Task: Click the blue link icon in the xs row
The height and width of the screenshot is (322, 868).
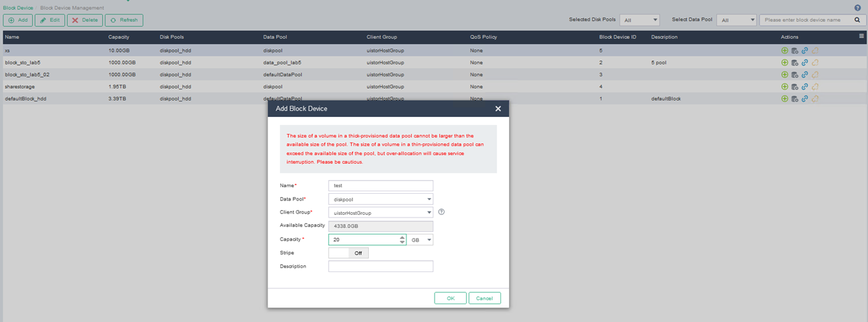Action: point(804,51)
